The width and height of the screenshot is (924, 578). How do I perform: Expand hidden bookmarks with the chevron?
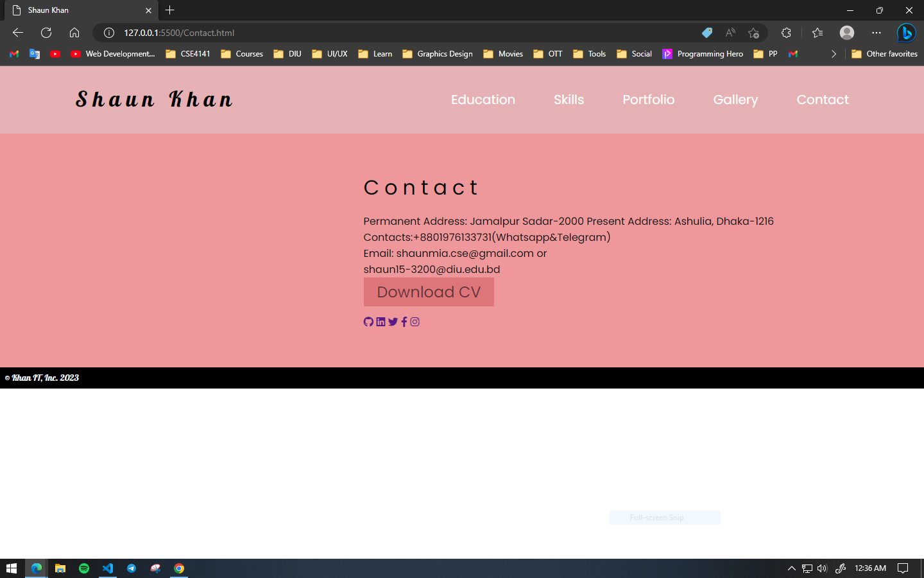click(833, 54)
